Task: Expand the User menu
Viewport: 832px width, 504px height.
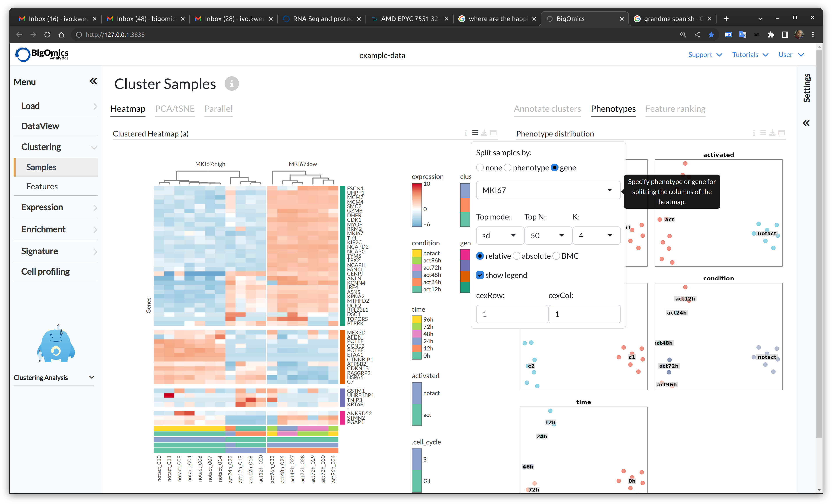Action: tap(791, 55)
